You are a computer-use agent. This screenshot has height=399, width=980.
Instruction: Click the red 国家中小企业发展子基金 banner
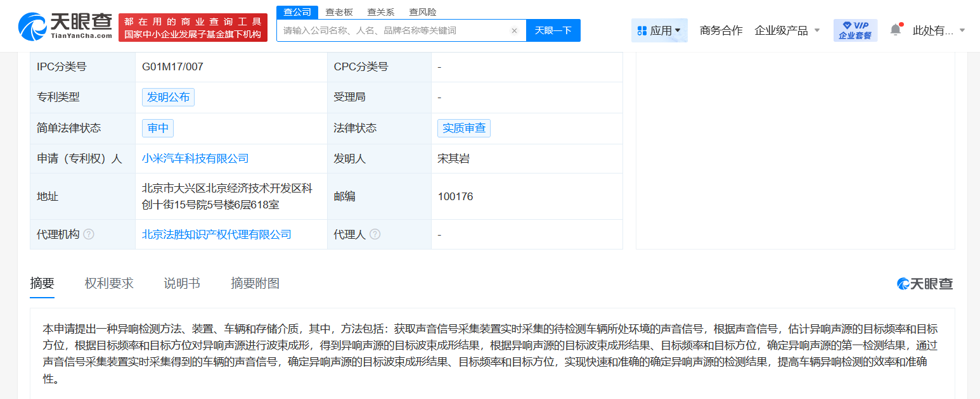[x=193, y=27]
